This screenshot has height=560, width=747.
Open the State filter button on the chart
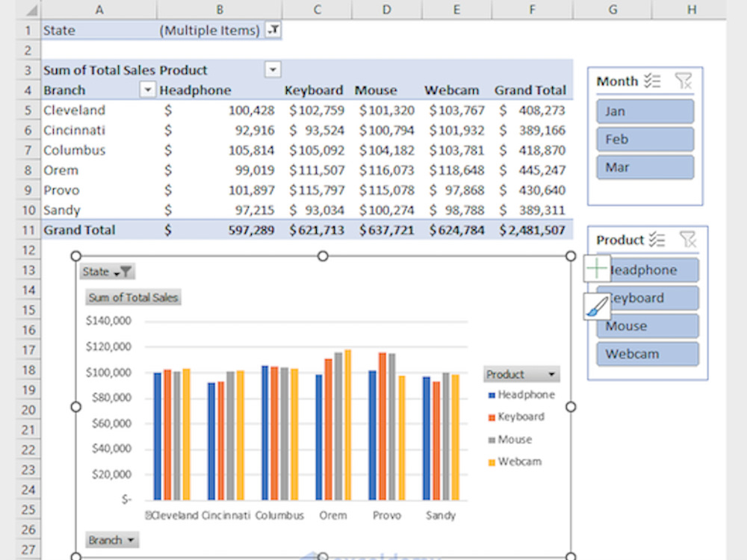click(x=107, y=272)
